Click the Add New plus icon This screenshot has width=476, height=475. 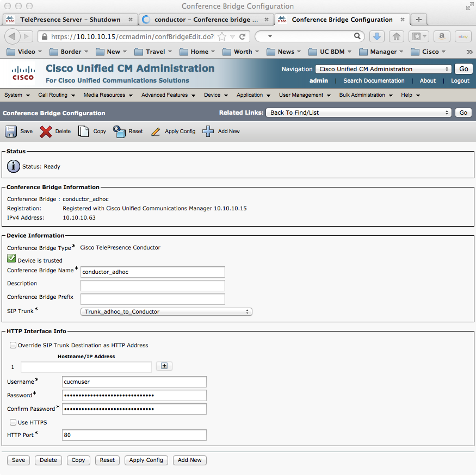208,132
